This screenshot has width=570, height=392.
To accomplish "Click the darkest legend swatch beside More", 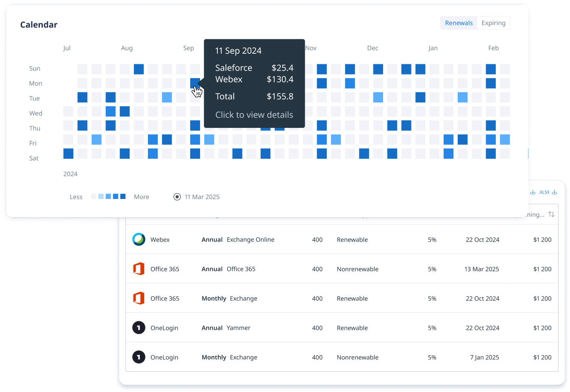I will click(123, 196).
